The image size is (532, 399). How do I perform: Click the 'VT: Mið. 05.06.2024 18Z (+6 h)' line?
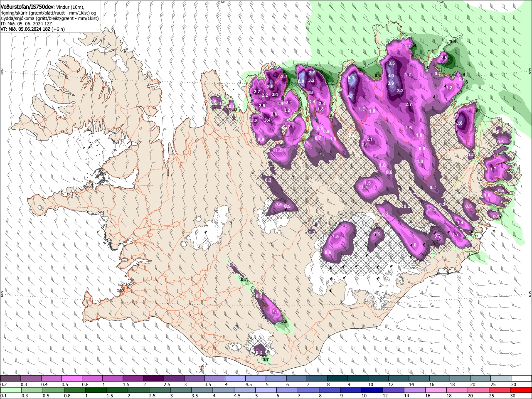[x=32, y=30]
